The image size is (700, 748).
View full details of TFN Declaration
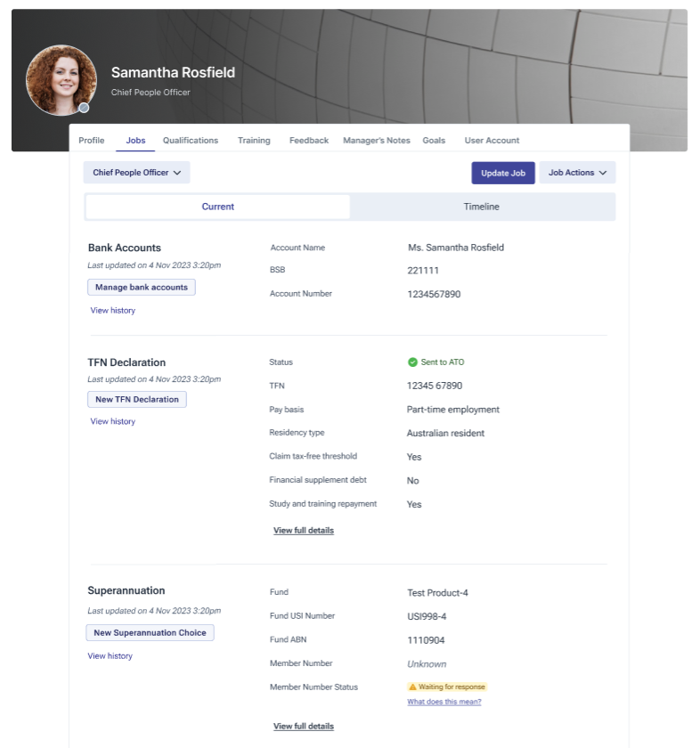pyautogui.click(x=303, y=531)
